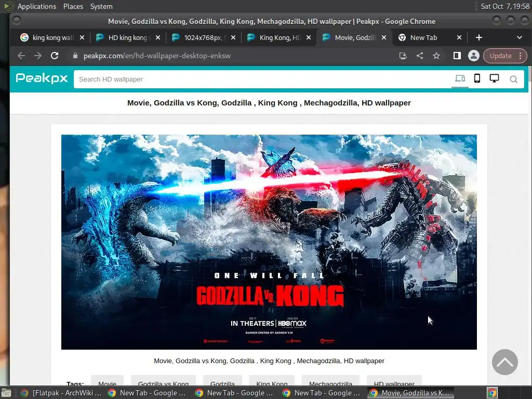Select all-devices wallpaper filter icon
Screen dimensions: 532x399
[x=460, y=79]
